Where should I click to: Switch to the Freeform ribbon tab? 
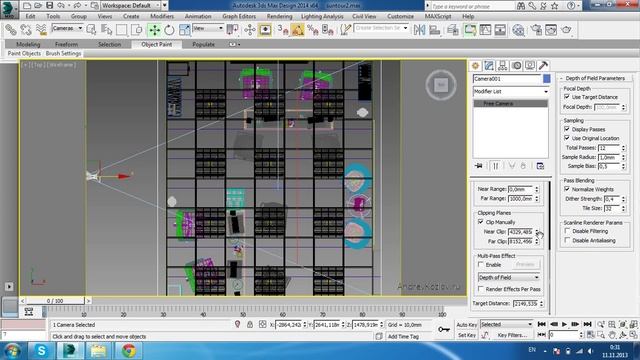[66, 44]
